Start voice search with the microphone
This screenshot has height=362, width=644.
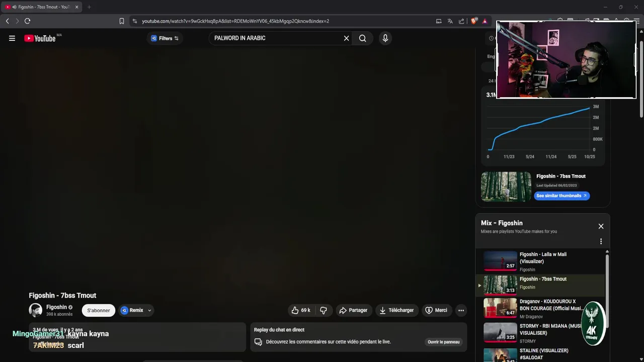click(x=385, y=38)
